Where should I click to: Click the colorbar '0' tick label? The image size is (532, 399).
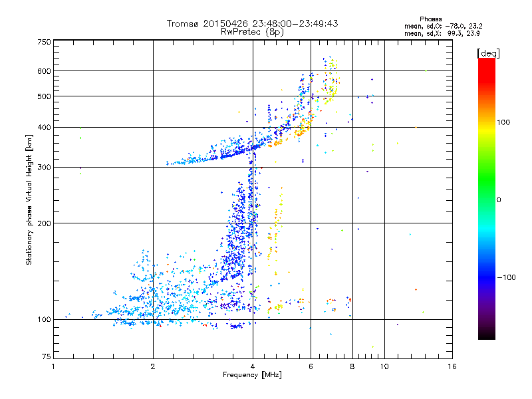click(x=499, y=200)
